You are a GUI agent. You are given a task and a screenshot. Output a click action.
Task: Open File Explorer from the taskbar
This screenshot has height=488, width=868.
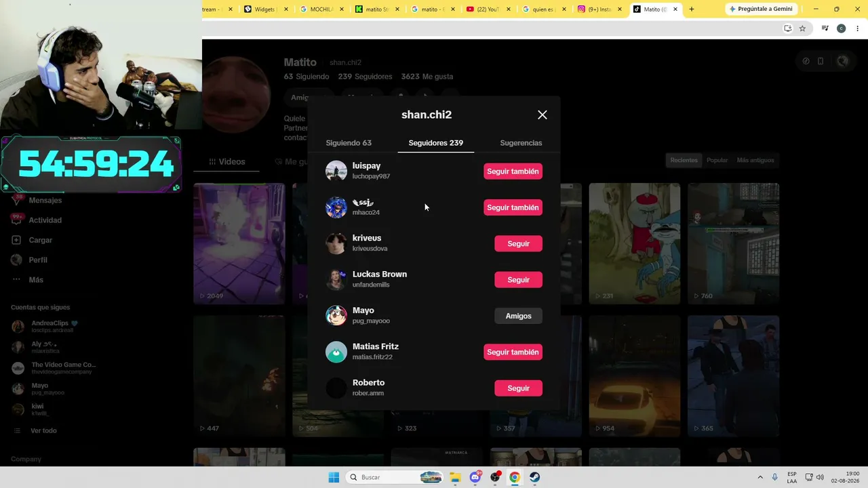tap(455, 478)
